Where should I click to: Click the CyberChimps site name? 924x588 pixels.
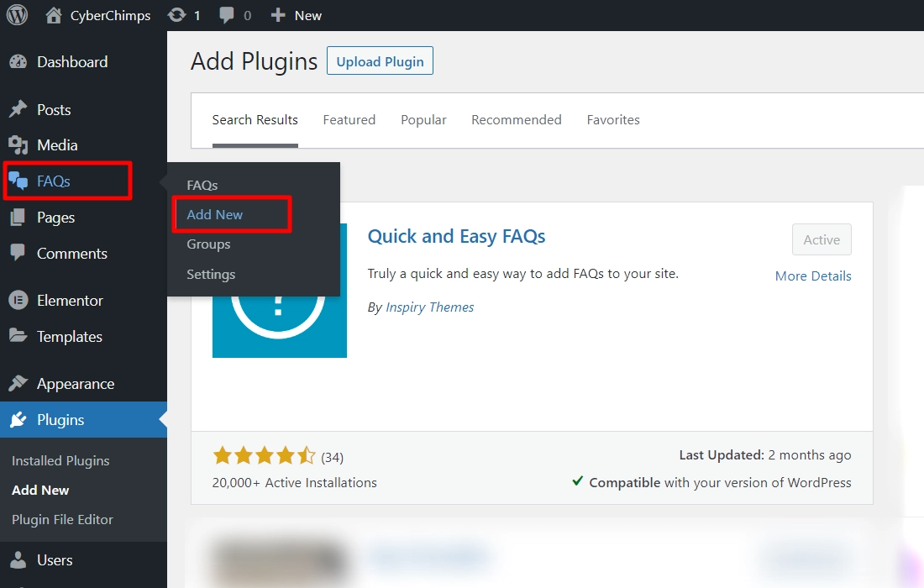click(110, 15)
